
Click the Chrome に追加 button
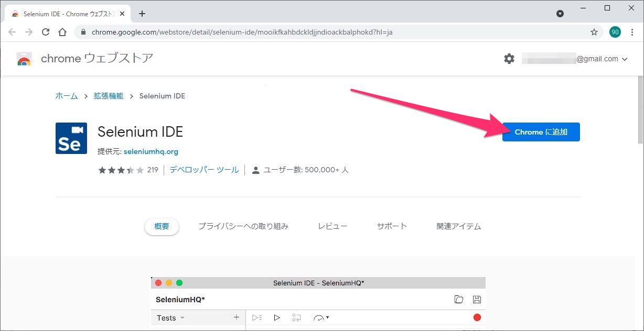[541, 132]
